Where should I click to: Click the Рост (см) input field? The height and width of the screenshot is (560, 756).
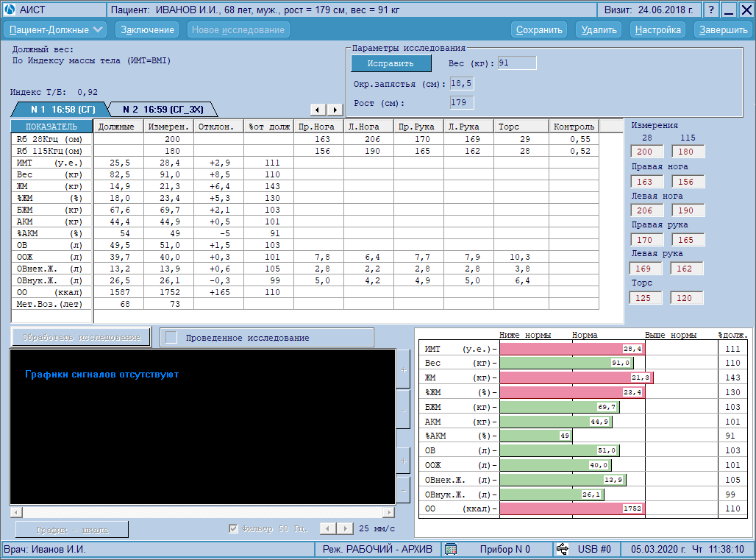point(461,102)
